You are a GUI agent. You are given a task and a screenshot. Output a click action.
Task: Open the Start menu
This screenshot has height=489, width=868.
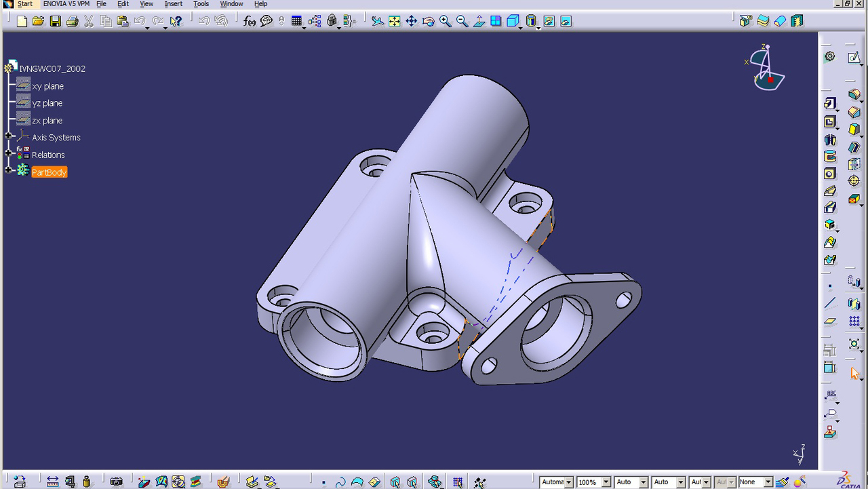point(25,4)
